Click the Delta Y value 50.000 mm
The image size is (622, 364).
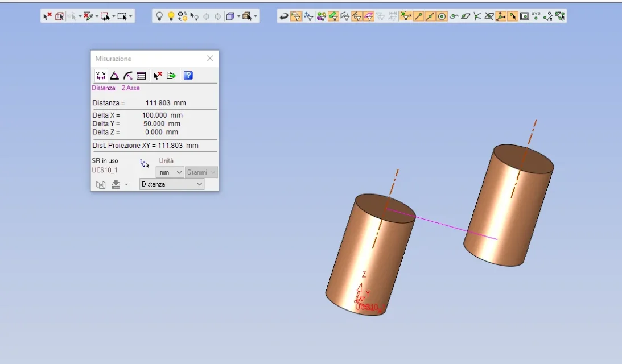point(162,123)
